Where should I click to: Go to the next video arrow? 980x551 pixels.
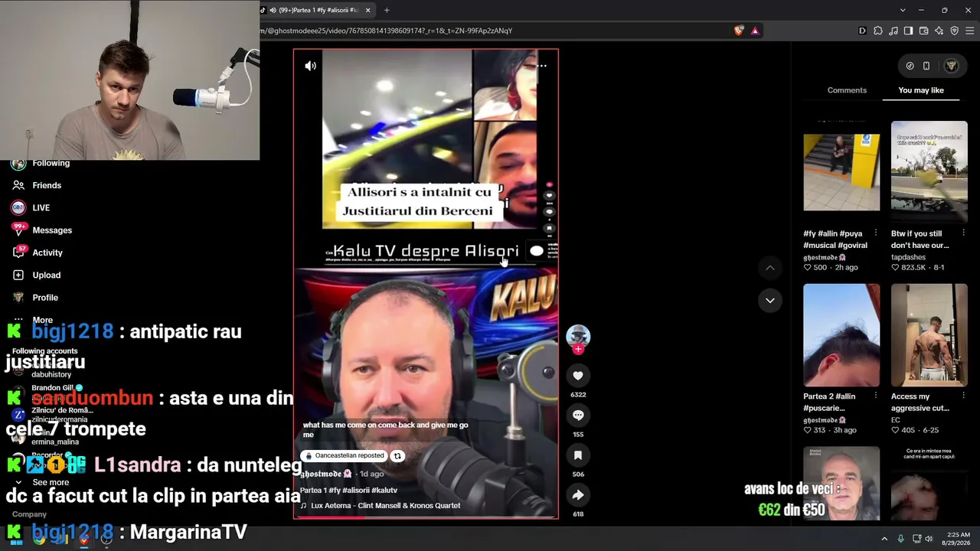(770, 300)
